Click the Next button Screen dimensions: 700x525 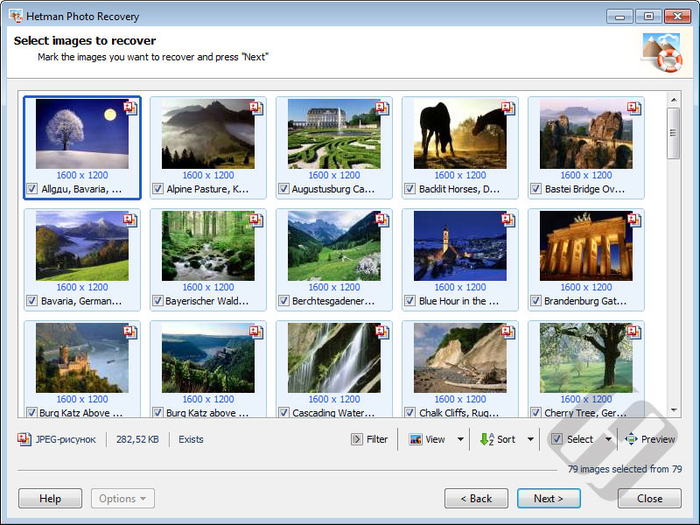pos(549,498)
